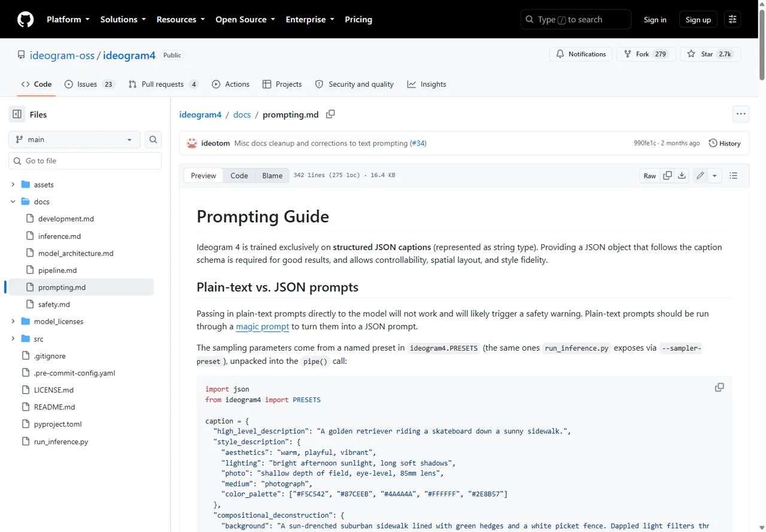Open the Raw file view
766x532 pixels.
point(650,176)
